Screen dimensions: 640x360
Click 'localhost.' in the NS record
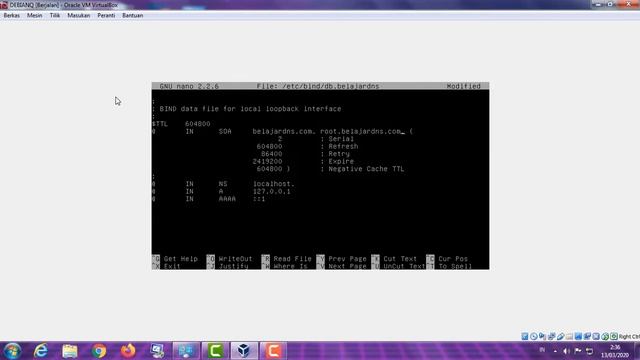point(273,184)
